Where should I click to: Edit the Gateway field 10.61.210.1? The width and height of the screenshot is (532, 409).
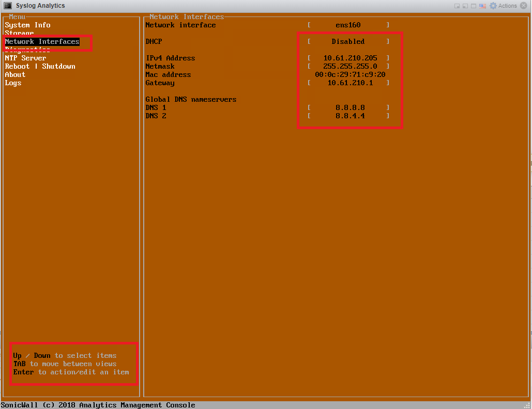point(350,83)
